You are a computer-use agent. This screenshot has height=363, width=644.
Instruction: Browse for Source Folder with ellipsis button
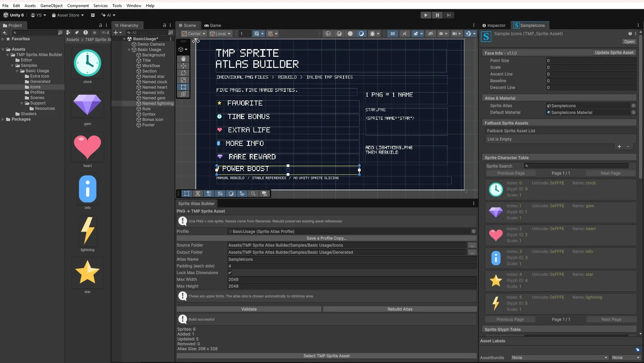[x=472, y=245]
